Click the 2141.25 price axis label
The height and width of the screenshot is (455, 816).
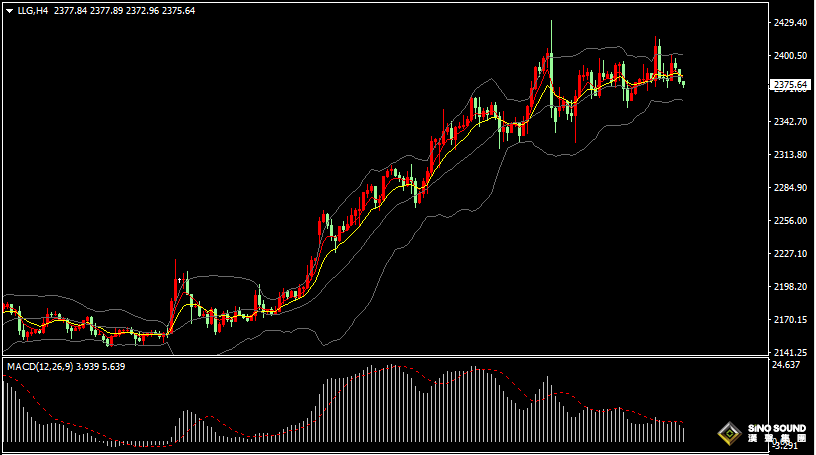[x=790, y=353]
